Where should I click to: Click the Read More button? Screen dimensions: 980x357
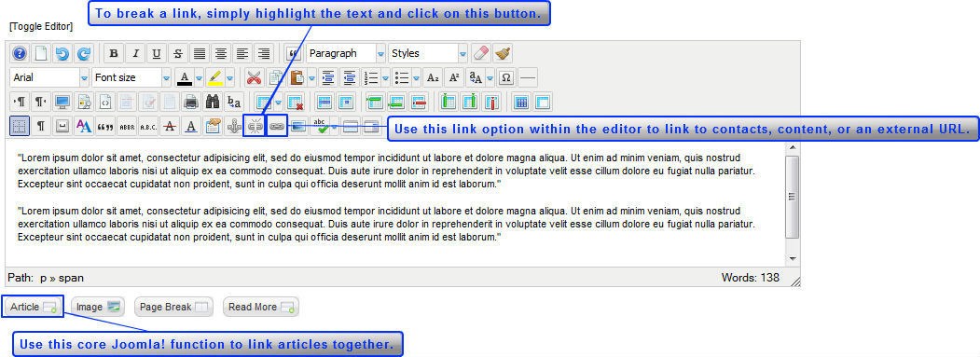click(261, 307)
